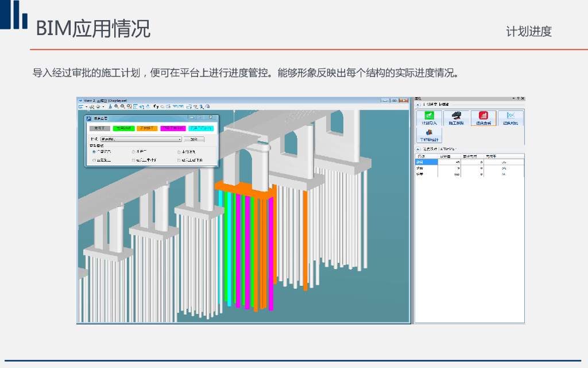Close the right side panel

523,98
